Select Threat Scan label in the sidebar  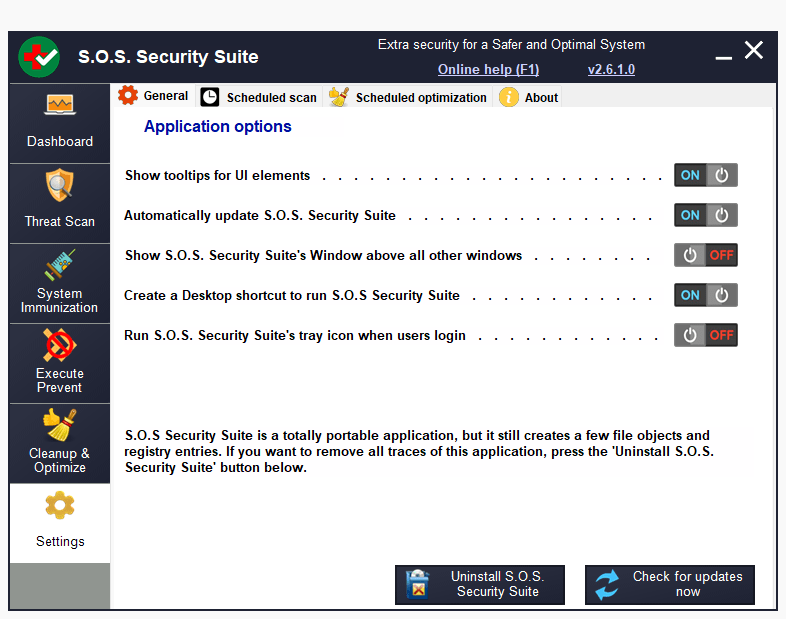[60, 222]
